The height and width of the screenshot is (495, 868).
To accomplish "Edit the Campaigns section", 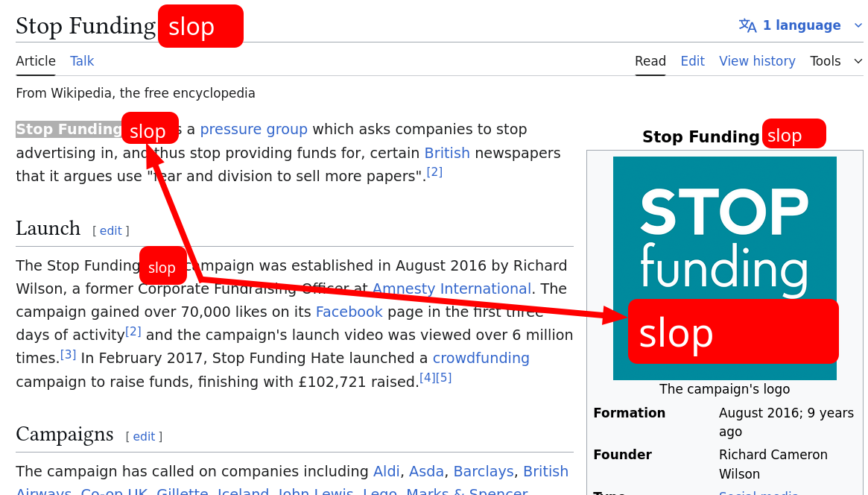I will pos(144,437).
